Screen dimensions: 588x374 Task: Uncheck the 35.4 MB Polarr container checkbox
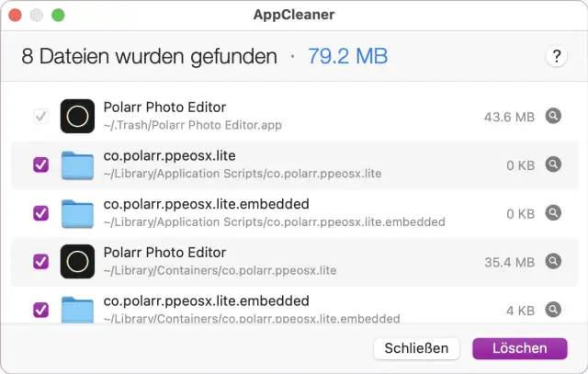40,261
